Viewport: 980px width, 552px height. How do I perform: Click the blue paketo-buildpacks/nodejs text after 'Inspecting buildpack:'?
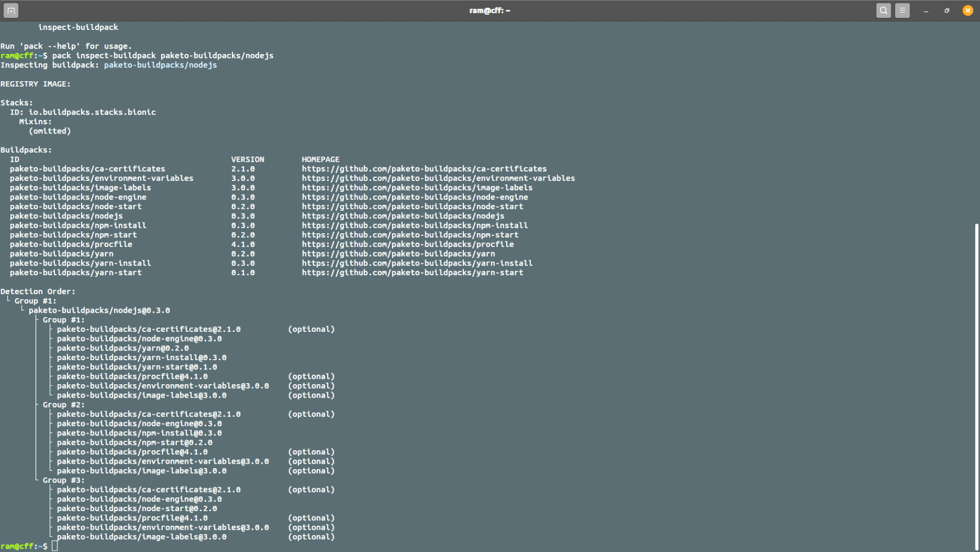click(x=161, y=65)
